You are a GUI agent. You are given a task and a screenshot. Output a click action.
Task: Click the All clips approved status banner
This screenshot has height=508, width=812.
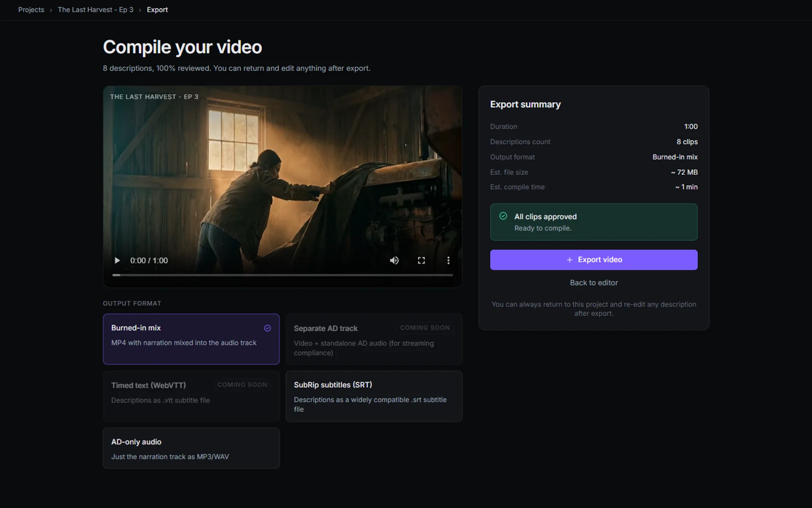coord(594,222)
